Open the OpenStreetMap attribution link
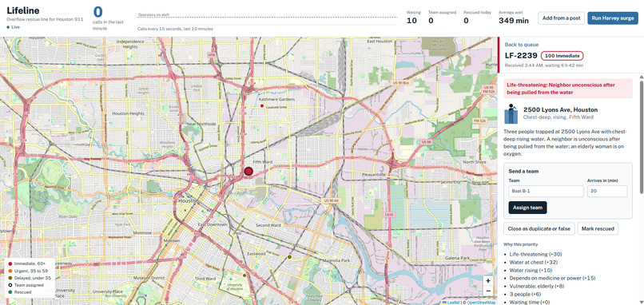The height and width of the screenshot is (305, 644). 481,303
